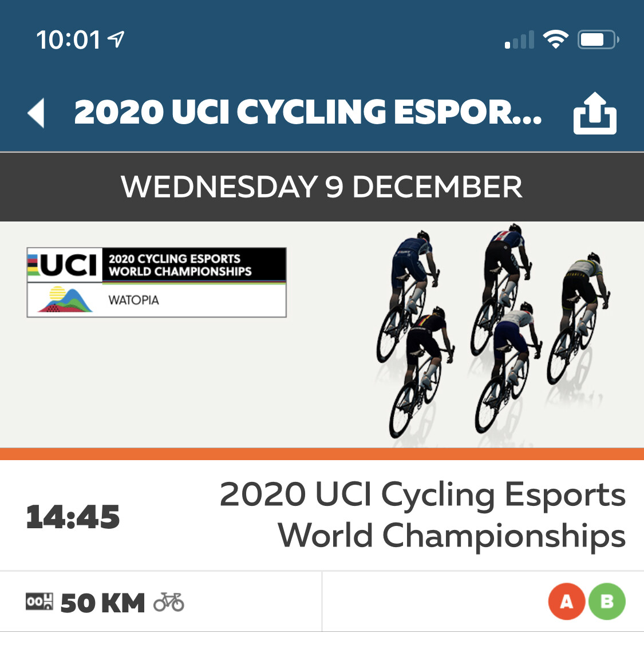The image size is (644, 649).
Task: Select the red category A badge
Action: point(566,601)
